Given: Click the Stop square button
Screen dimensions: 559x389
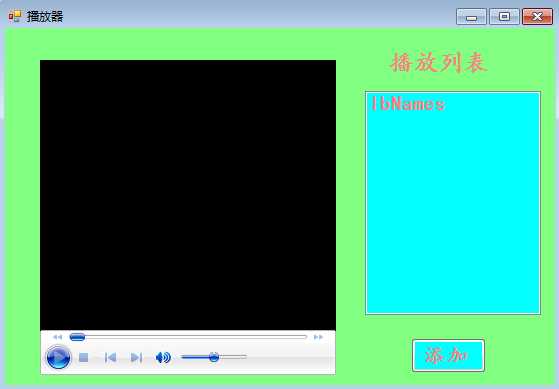Looking at the screenshot, I should click(83, 357).
